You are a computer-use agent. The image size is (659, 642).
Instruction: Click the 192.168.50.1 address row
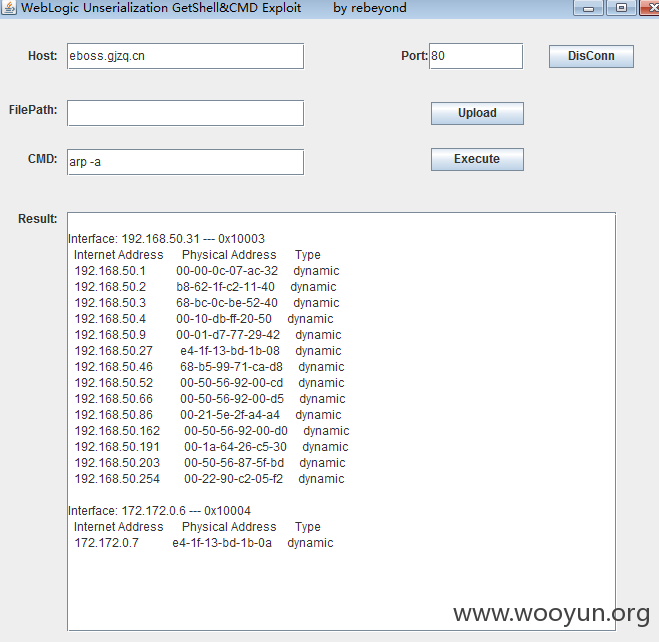coord(207,271)
